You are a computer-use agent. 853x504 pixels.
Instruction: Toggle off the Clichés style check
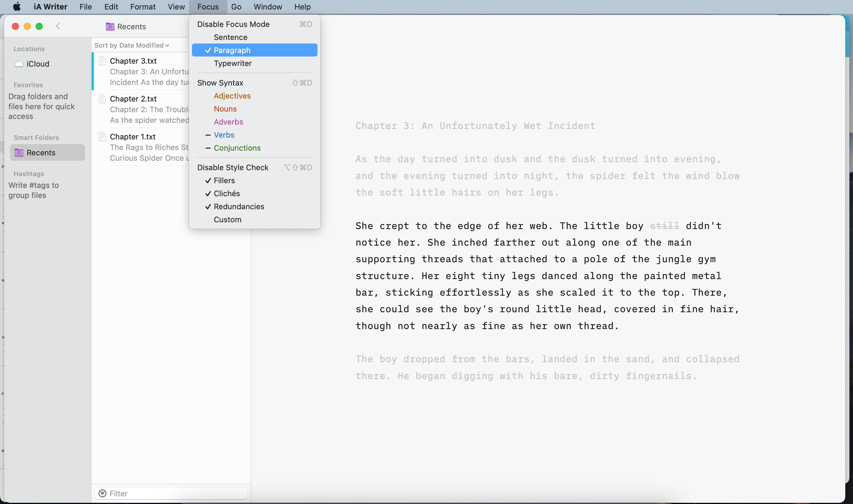pyautogui.click(x=226, y=194)
